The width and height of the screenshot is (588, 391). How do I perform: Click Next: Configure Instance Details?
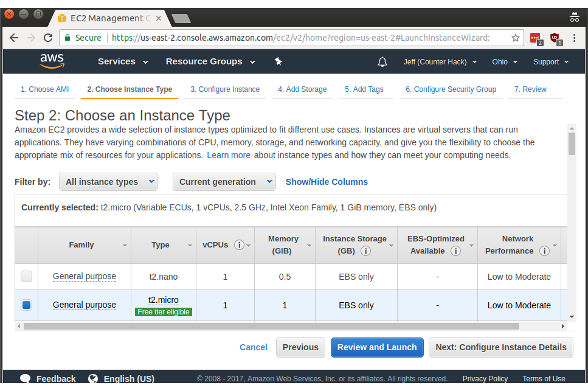tap(500, 347)
